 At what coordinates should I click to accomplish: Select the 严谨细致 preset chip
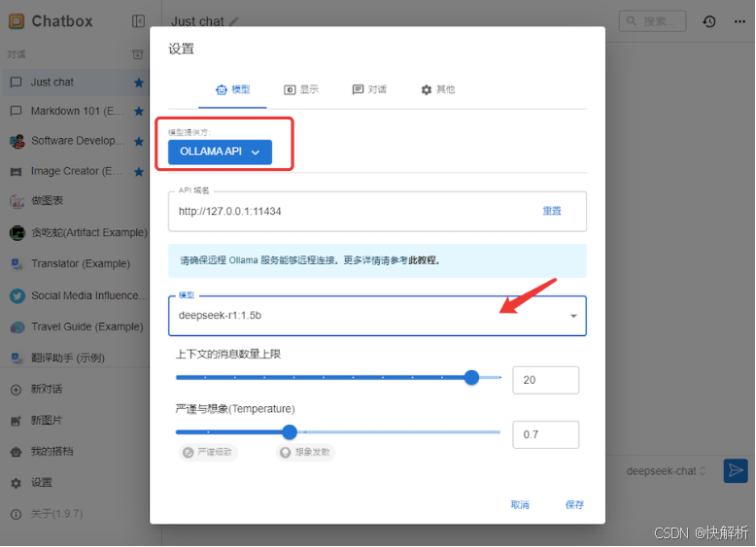click(208, 452)
